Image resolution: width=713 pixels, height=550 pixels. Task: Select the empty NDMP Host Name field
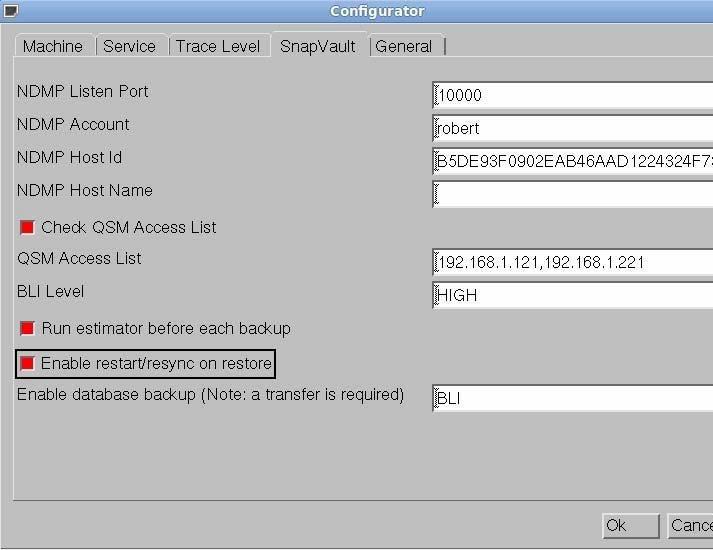pos(574,195)
